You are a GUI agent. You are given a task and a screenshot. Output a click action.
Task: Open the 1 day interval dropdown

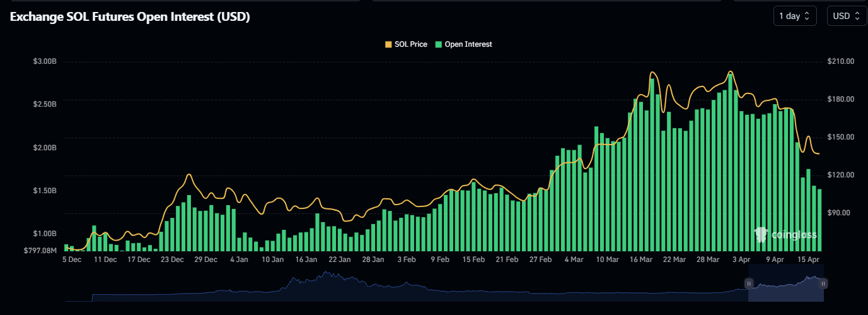pos(794,16)
